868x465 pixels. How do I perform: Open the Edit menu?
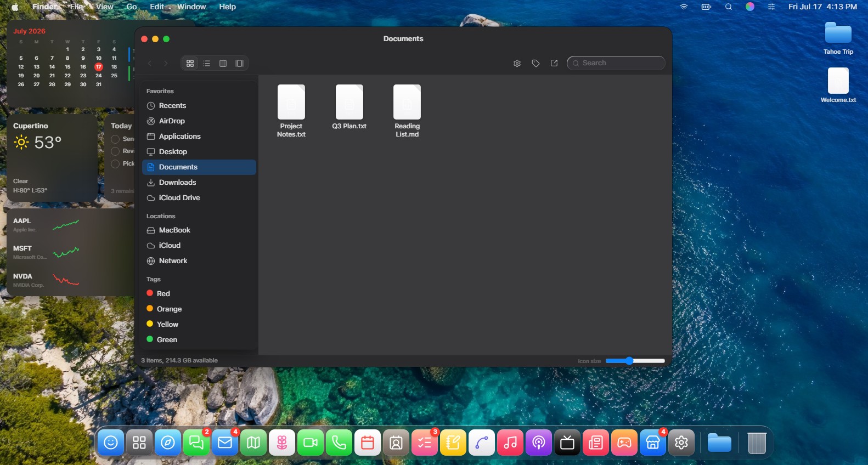point(157,7)
